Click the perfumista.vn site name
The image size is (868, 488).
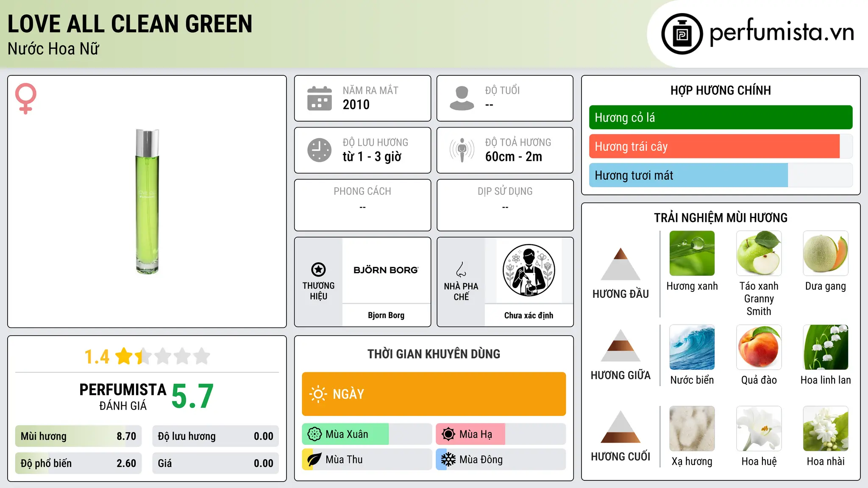tap(782, 32)
